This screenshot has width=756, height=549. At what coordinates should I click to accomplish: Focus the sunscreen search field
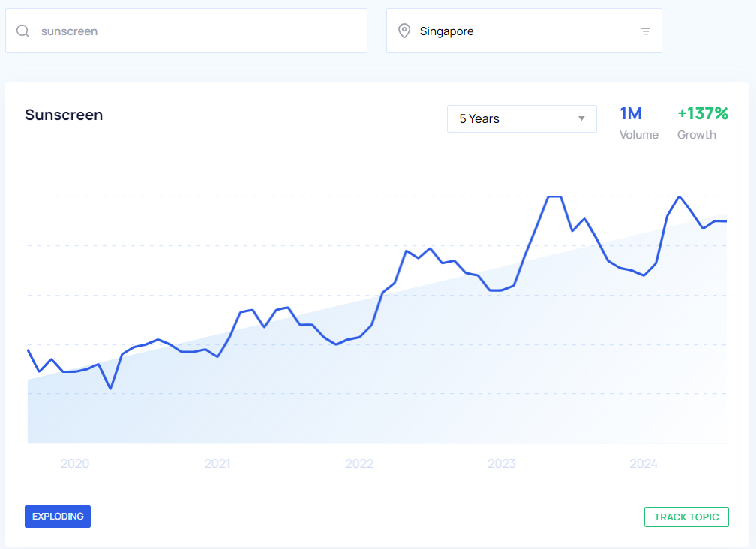click(195, 31)
